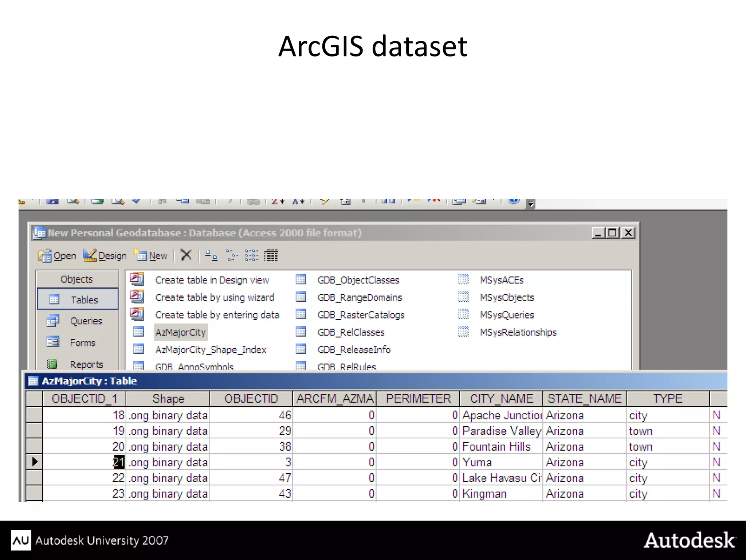746x560 pixels.
Task: Switch to Small Icons view
Action: pyautogui.click(x=232, y=255)
